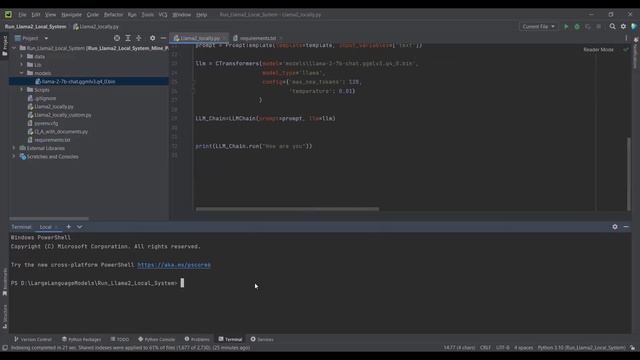Expand the Scripts folder

click(22, 90)
